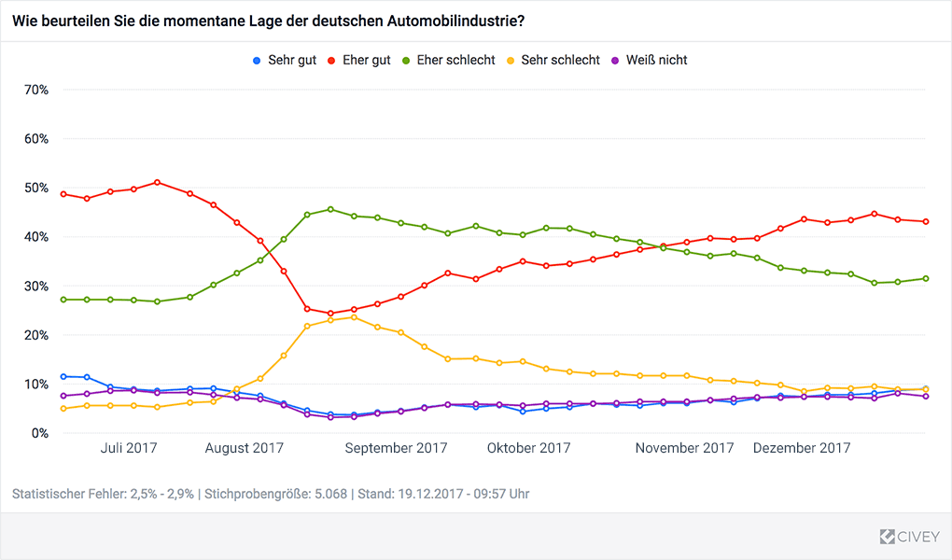Image resolution: width=952 pixels, height=560 pixels.
Task: Toggle the 'Sehr schlecht' legend entry
Action: [560, 60]
